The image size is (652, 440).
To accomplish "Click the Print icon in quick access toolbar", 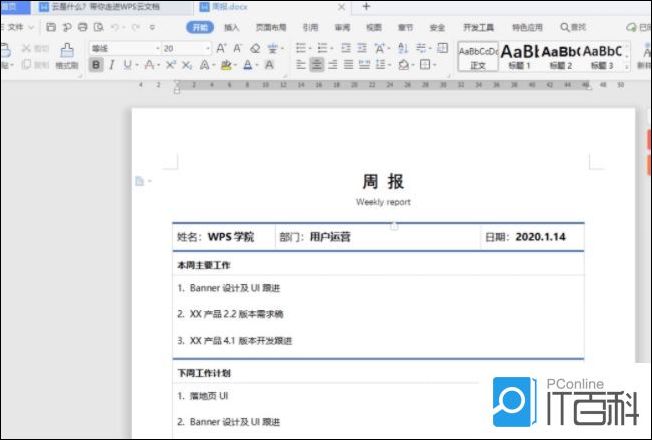I will click(81, 27).
